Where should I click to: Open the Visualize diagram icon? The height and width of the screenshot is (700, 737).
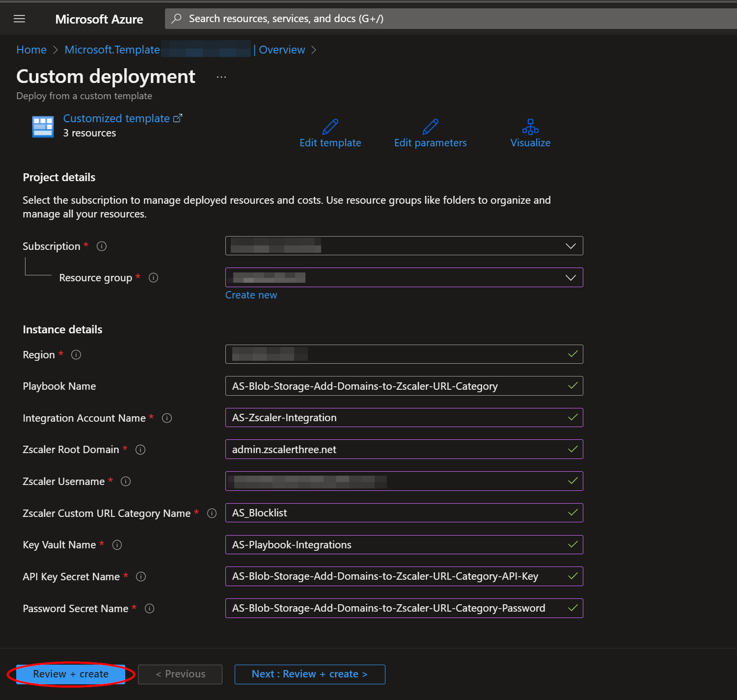tap(530, 127)
